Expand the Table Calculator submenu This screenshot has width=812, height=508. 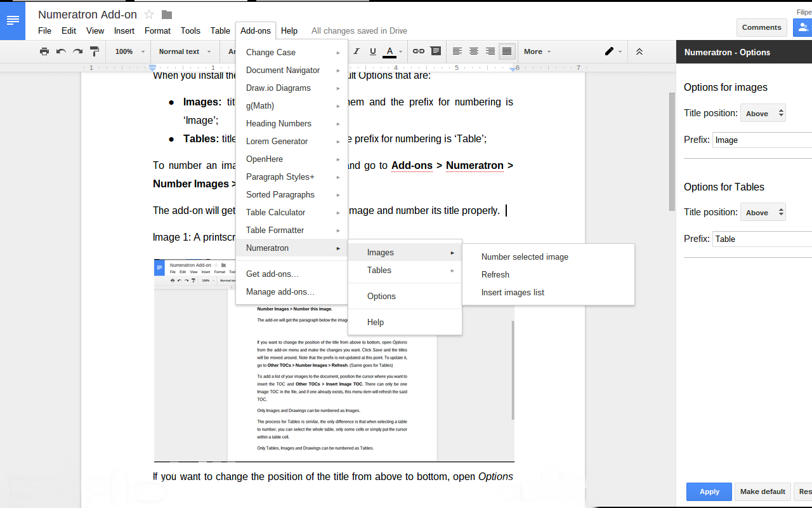292,212
